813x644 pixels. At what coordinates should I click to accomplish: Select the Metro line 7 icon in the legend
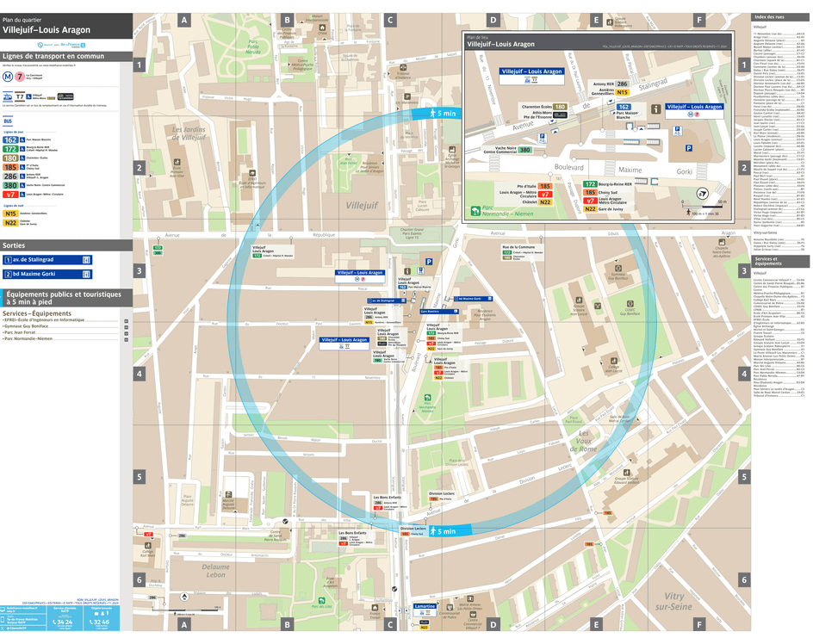[19, 77]
